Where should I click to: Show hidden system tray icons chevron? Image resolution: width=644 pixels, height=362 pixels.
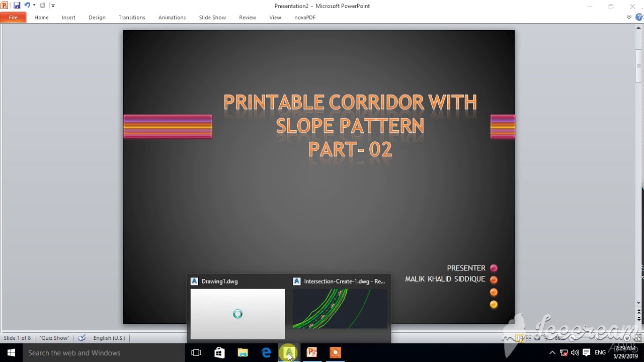click(x=552, y=353)
